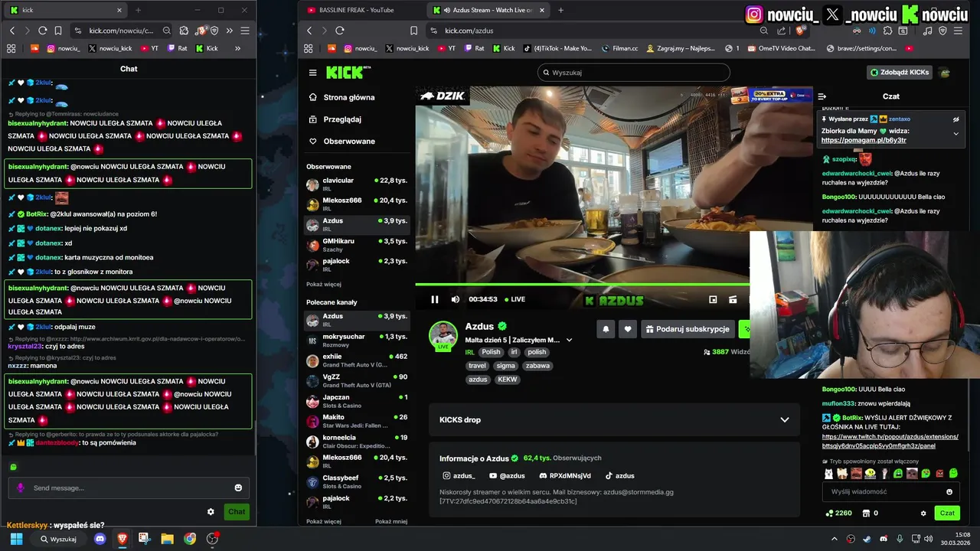Open Classybeef recommended channel
Viewport: 980px width, 551px height.
point(358,481)
